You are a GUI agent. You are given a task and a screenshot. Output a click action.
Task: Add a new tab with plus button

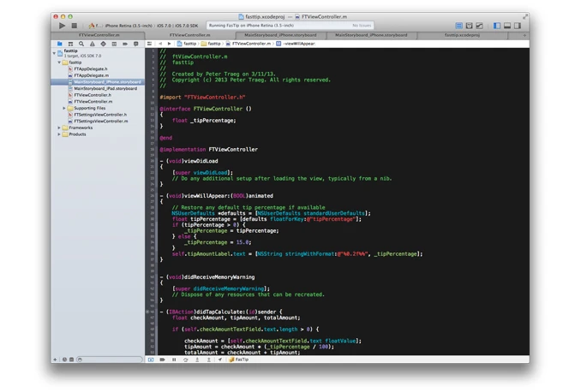(x=524, y=35)
